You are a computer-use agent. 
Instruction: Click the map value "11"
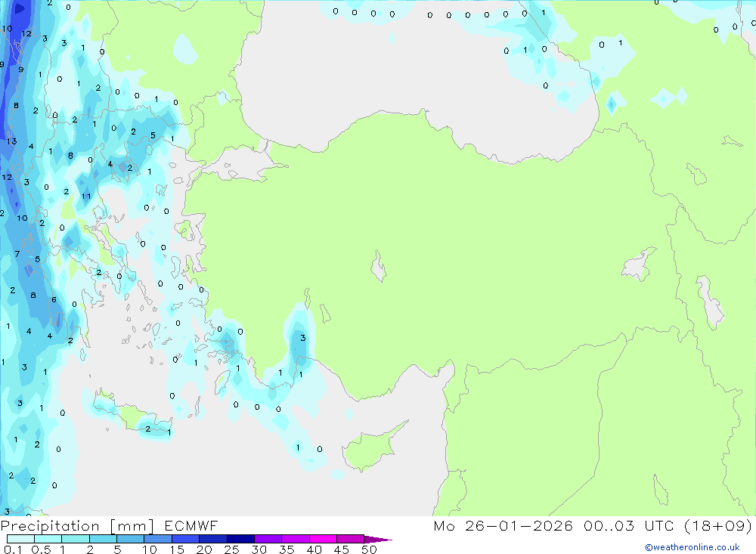(x=86, y=196)
